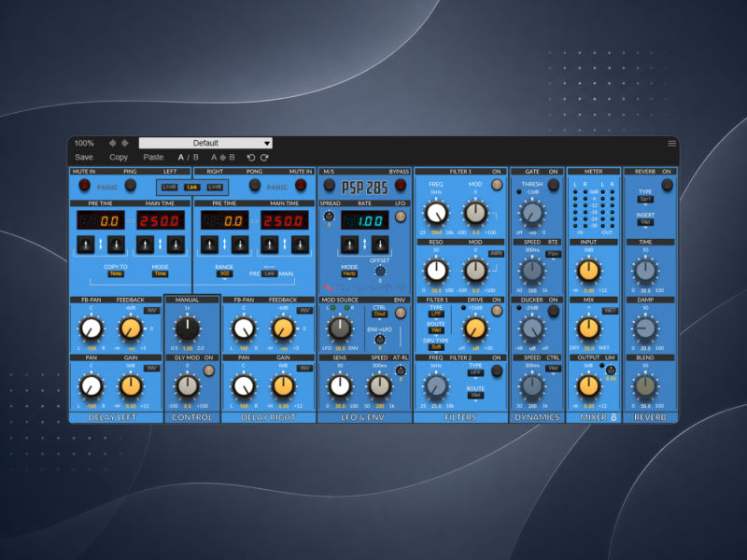This screenshot has height=560, width=747.
Task: Toggle the PING button
Action: [130, 185]
